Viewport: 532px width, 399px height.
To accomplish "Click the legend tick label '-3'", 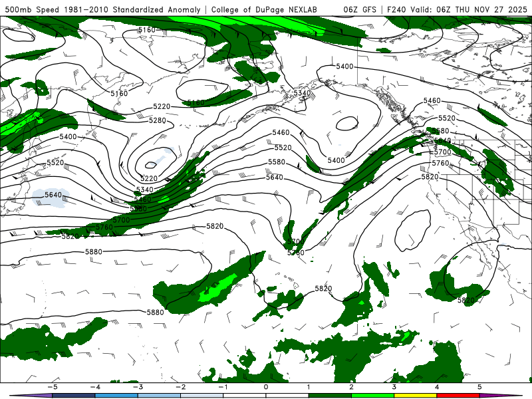I will (138, 387).
